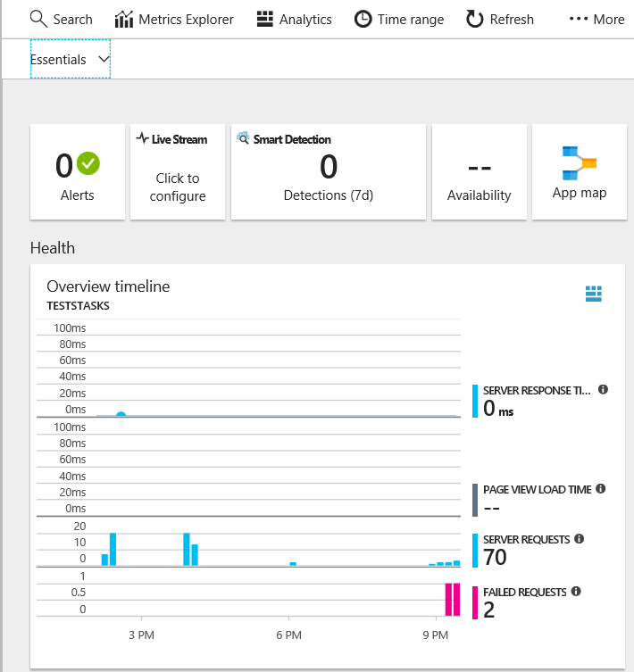
Task: Open the More options menu
Action: coord(596,19)
